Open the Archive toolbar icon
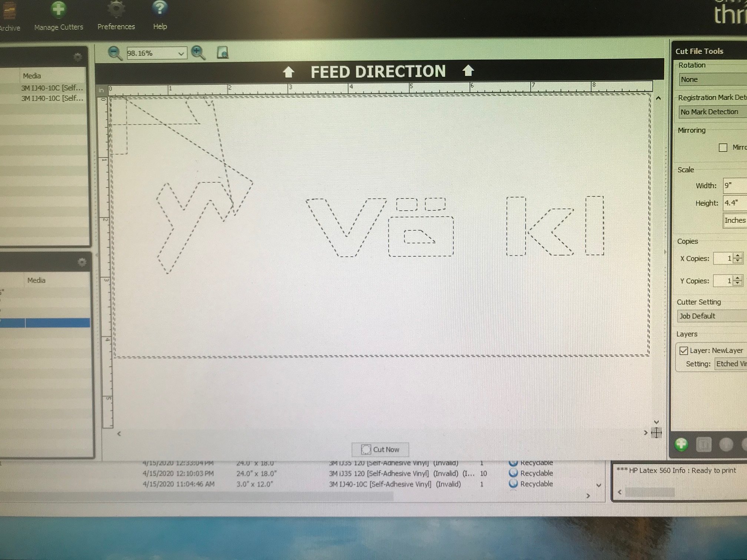 [9, 11]
